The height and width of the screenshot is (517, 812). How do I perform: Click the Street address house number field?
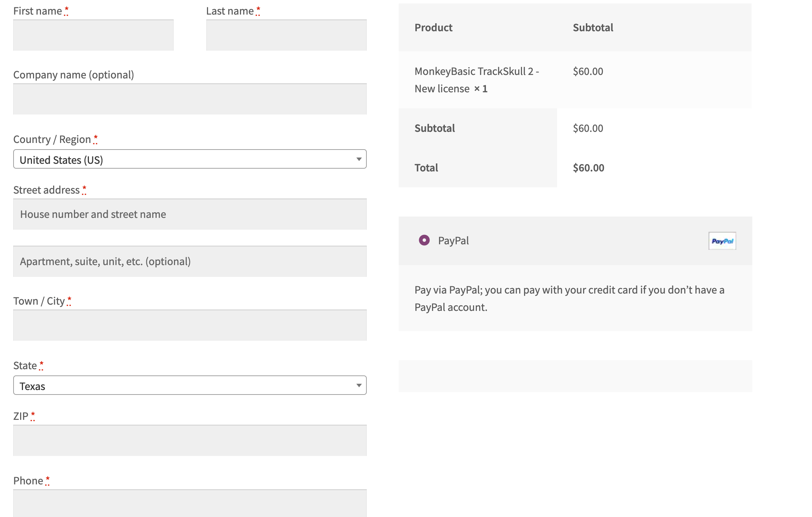click(x=190, y=214)
